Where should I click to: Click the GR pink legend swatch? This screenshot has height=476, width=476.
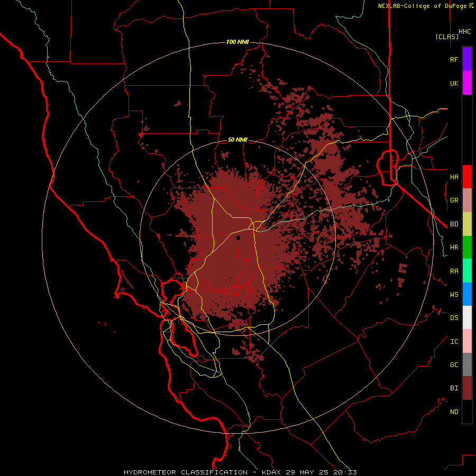[467, 200]
